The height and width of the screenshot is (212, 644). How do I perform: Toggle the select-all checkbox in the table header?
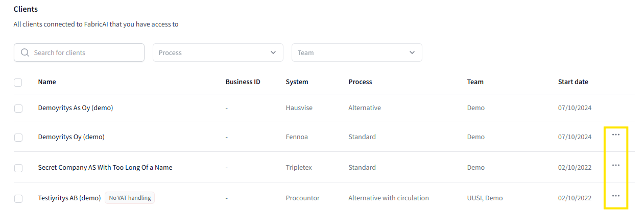(18, 82)
